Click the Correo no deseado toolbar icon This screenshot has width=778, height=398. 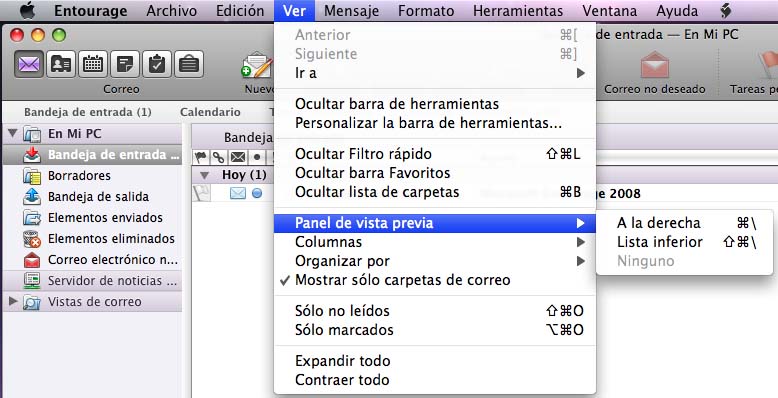(x=654, y=65)
